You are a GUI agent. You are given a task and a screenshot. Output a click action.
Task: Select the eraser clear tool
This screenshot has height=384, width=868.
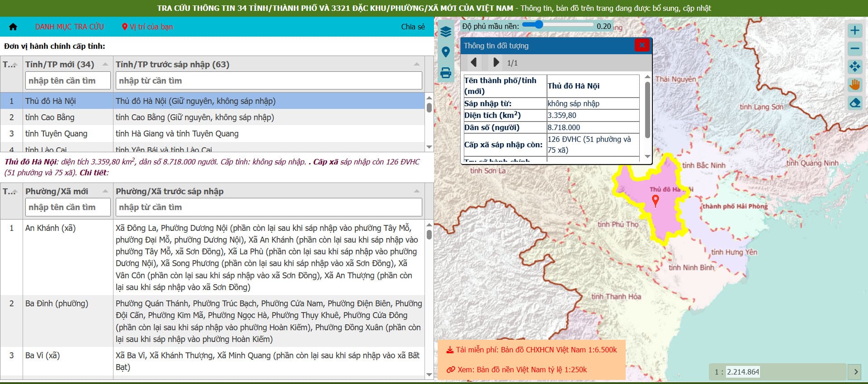point(854,103)
